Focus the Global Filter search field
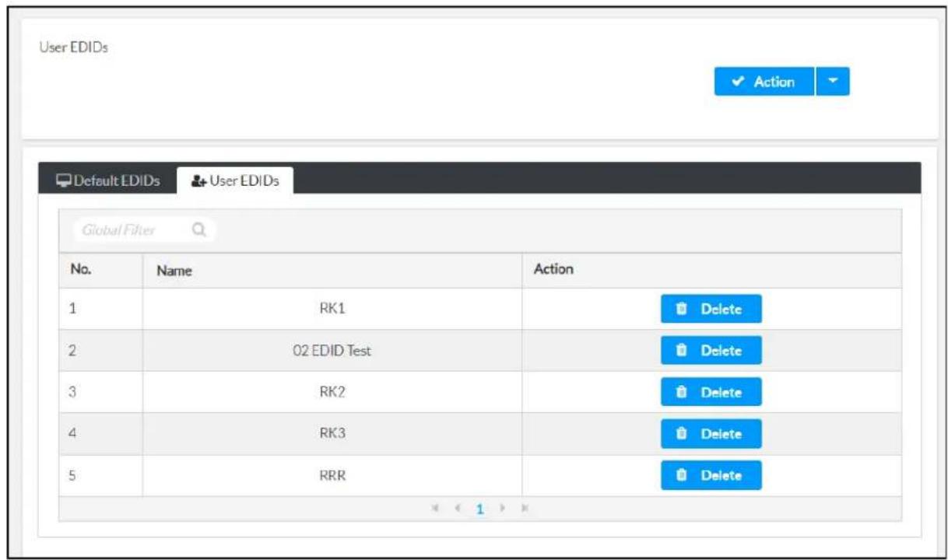The width and height of the screenshot is (948, 560). tap(144, 230)
